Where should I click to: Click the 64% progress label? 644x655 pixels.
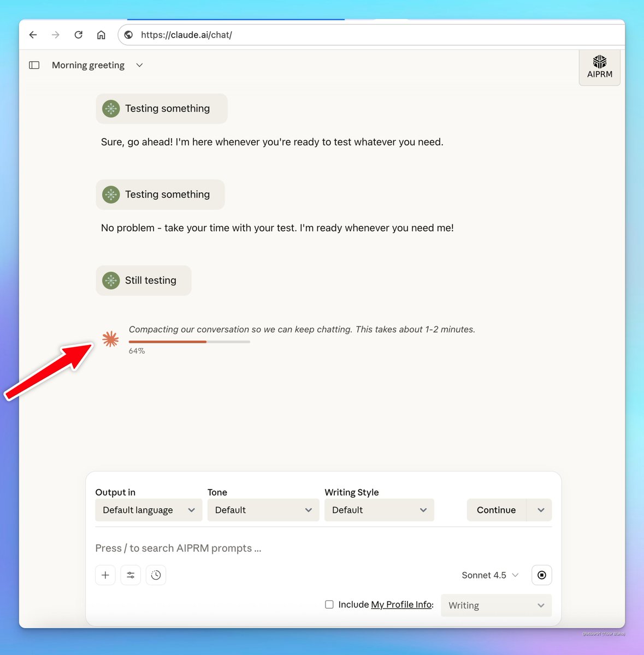pos(137,351)
